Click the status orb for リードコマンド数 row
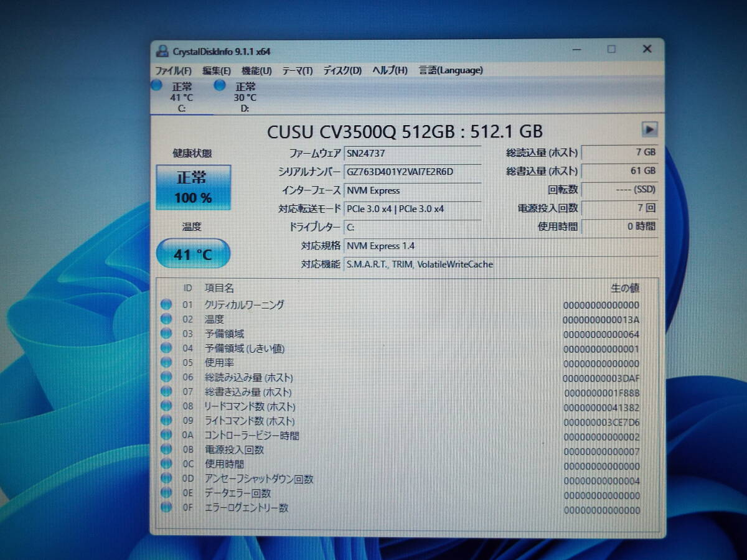 point(166,406)
